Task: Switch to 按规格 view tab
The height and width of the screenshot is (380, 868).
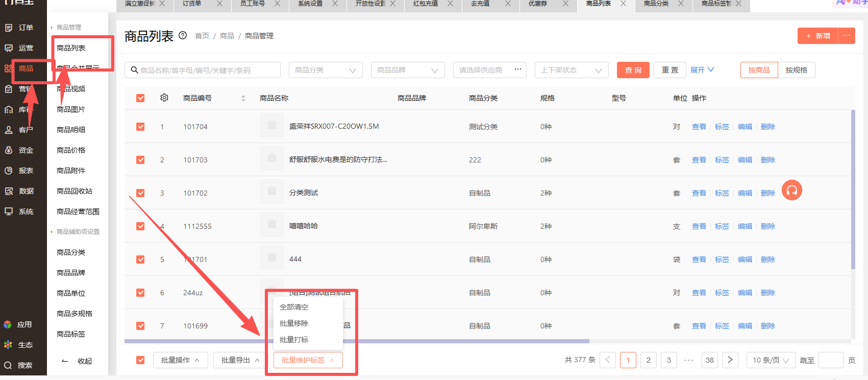Action: [797, 70]
